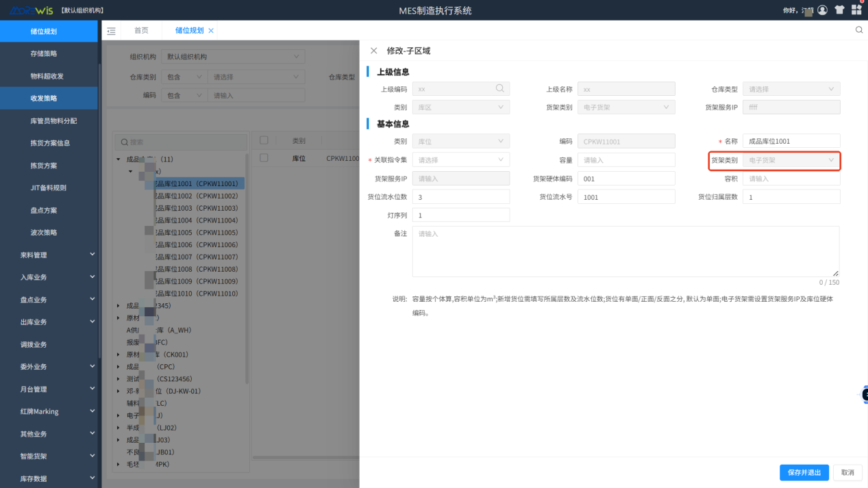Screen dimensions: 868x488
Task: Open the global search magnifier in the tab bar
Action: [x=858, y=30]
